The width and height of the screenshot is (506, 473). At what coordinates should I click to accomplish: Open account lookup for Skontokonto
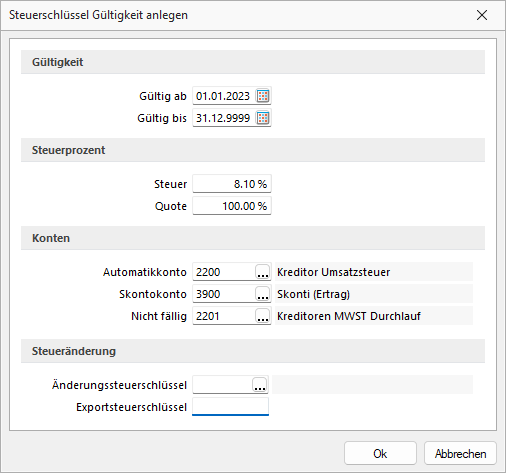pos(263,294)
